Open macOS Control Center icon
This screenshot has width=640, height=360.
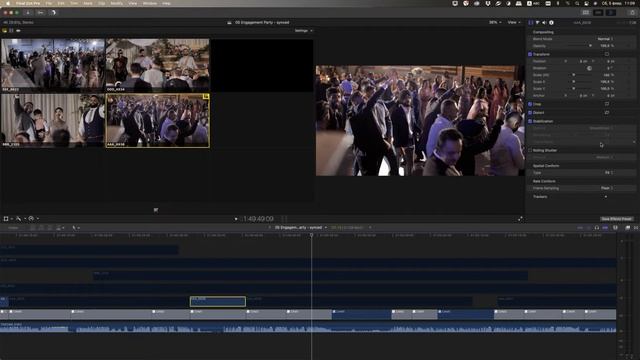(x=587, y=3)
